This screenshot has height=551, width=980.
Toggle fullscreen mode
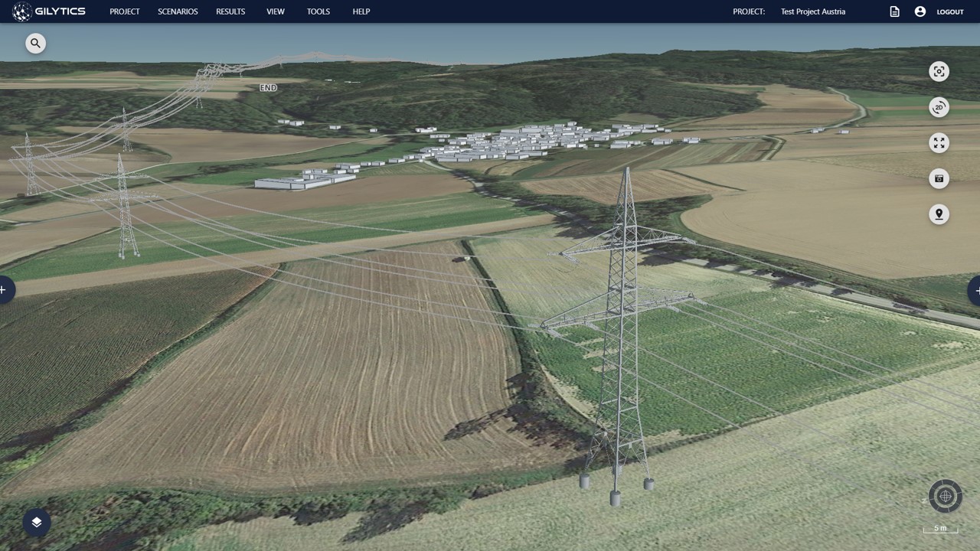tap(939, 142)
